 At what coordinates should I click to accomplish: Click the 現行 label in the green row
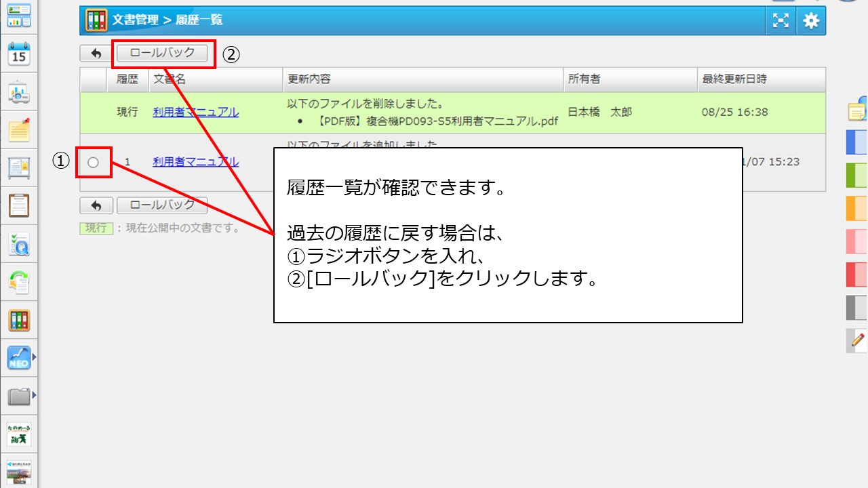[127, 113]
